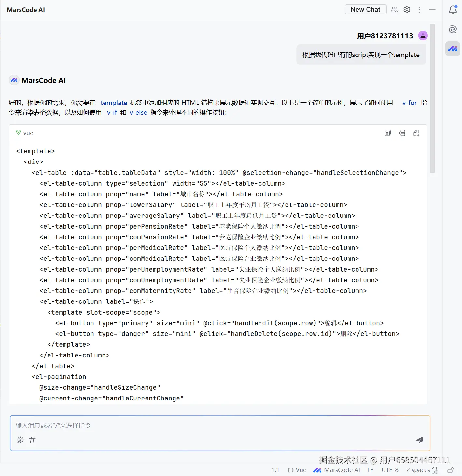The width and height of the screenshot is (462, 476).
Task: Click the template keyword in the reply
Action: point(114,103)
